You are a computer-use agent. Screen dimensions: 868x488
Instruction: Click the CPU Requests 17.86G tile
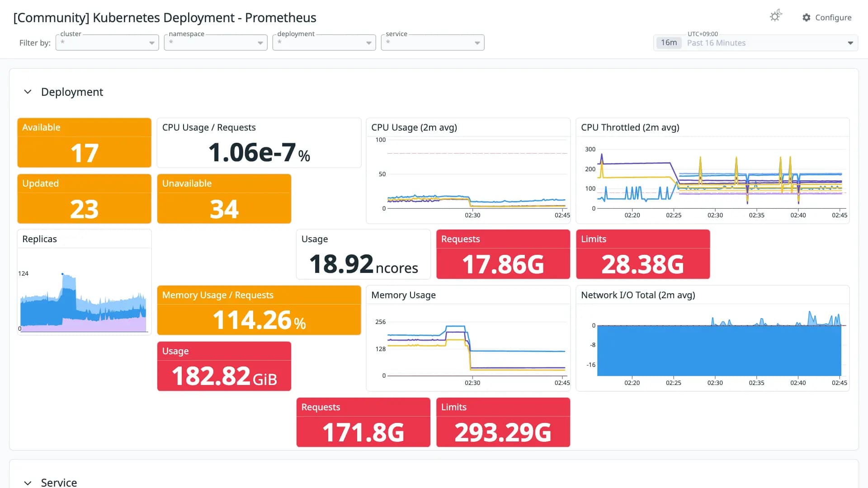(x=503, y=254)
